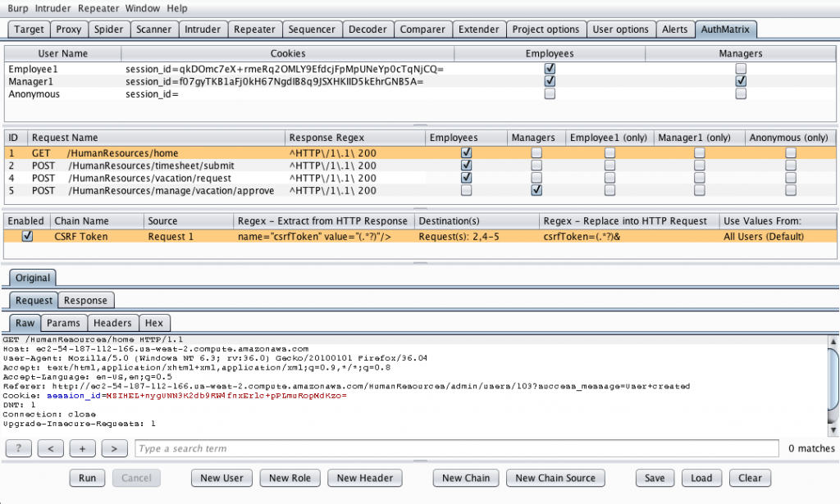The image size is (840, 504).
Task: Disable the CSRF Token chain checkbox
Action: click(x=27, y=236)
